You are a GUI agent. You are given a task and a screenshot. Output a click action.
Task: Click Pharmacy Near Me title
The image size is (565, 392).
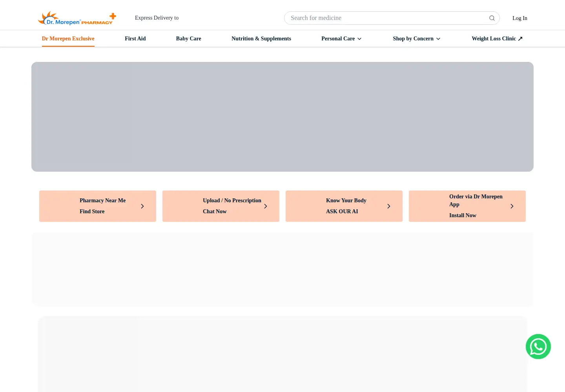pos(103,200)
